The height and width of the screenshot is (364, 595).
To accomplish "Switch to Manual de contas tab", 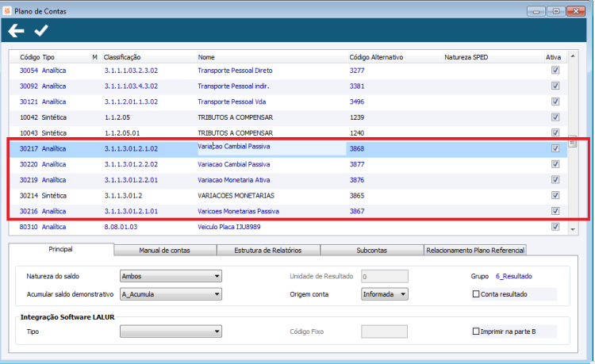I will 165,251.
